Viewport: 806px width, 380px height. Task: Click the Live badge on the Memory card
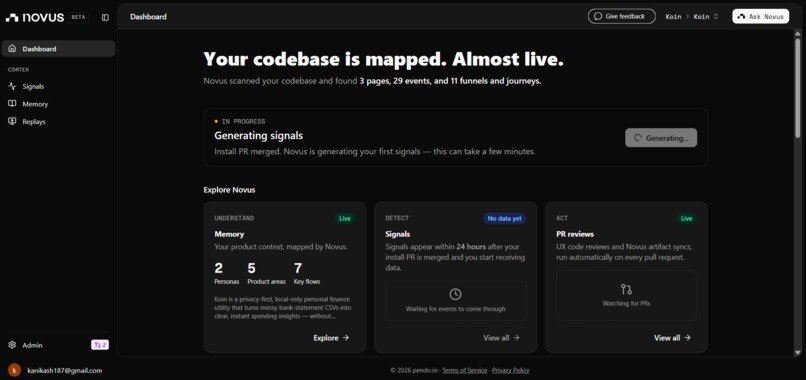tap(345, 219)
